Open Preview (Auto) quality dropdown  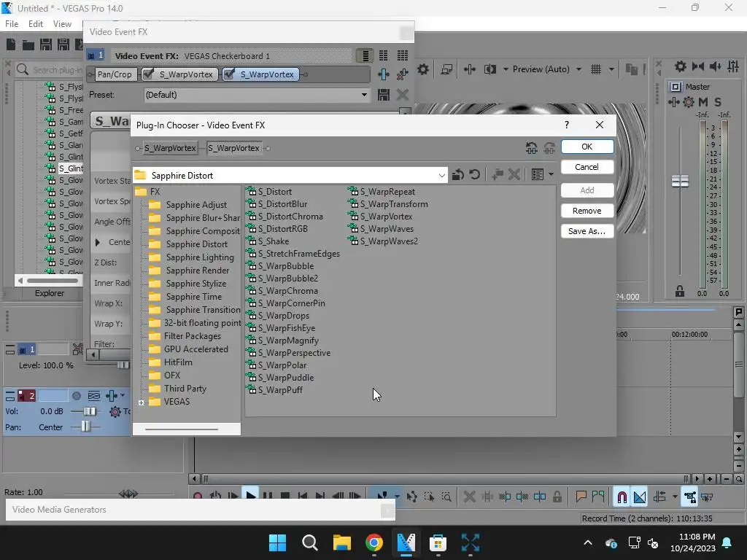(x=578, y=69)
